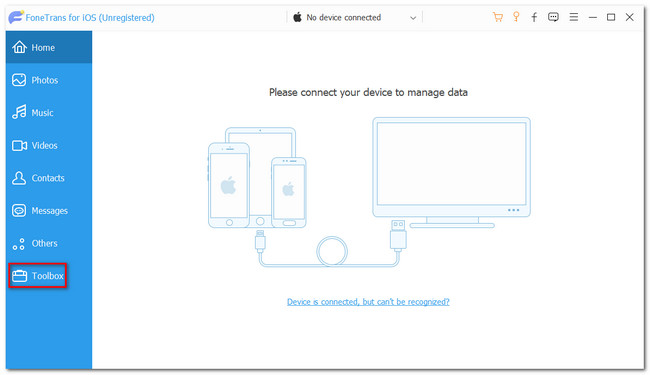Open the Others category
This screenshot has width=650, height=375.
[49, 243]
